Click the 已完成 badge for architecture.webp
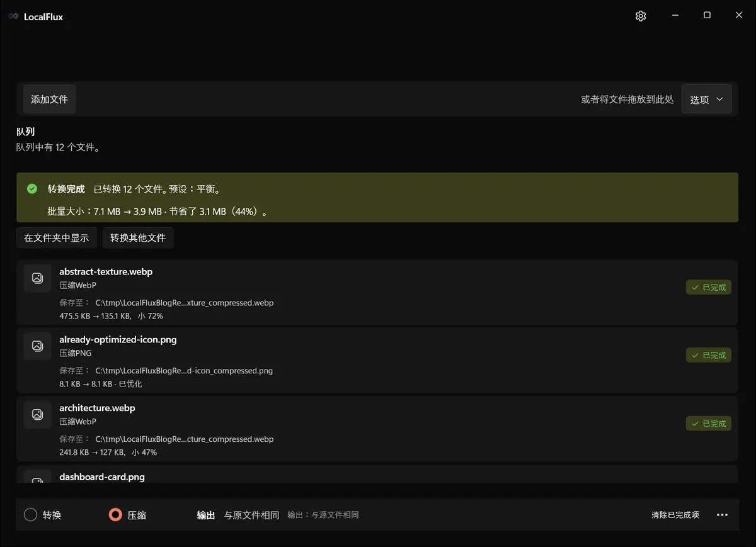The image size is (756, 547). pos(709,424)
